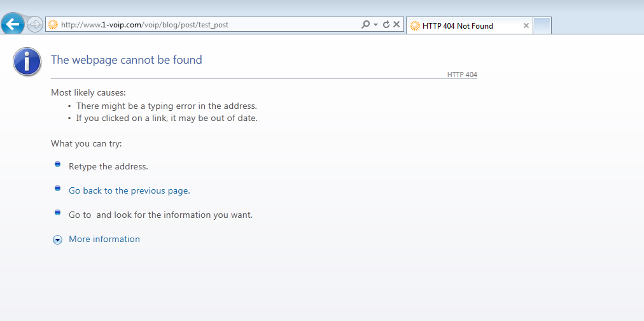Image resolution: width=644 pixels, height=321 pixels.
Task: Follow the Go back to the previous page link
Action: point(129,190)
